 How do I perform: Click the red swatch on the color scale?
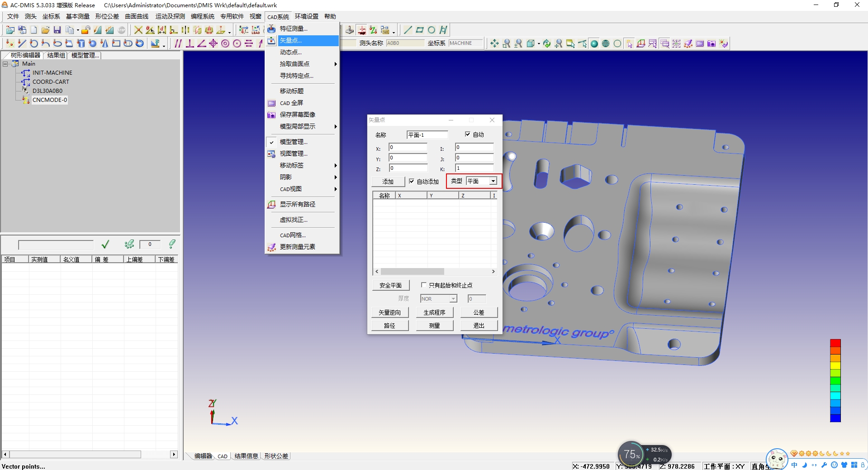[836, 343]
